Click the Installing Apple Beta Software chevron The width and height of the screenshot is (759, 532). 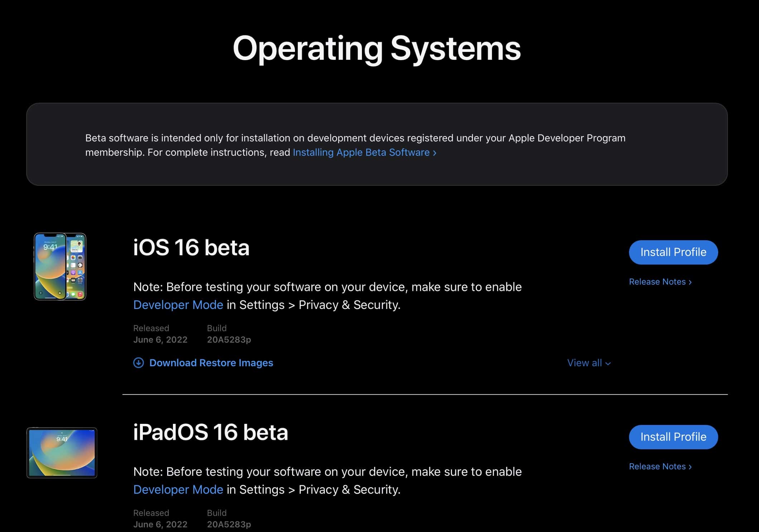click(x=435, y=153)
